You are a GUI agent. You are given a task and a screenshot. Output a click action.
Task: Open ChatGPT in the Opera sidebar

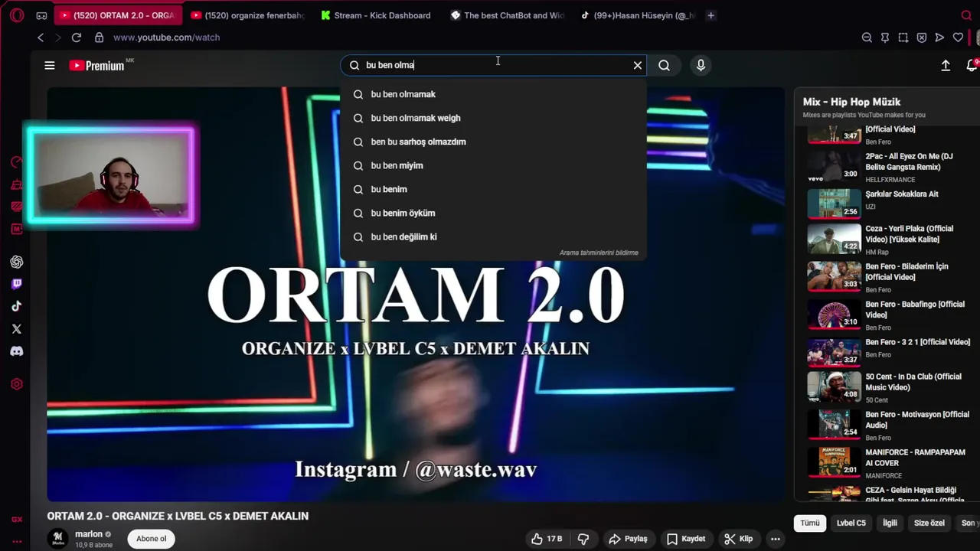[x=17, y=262]
